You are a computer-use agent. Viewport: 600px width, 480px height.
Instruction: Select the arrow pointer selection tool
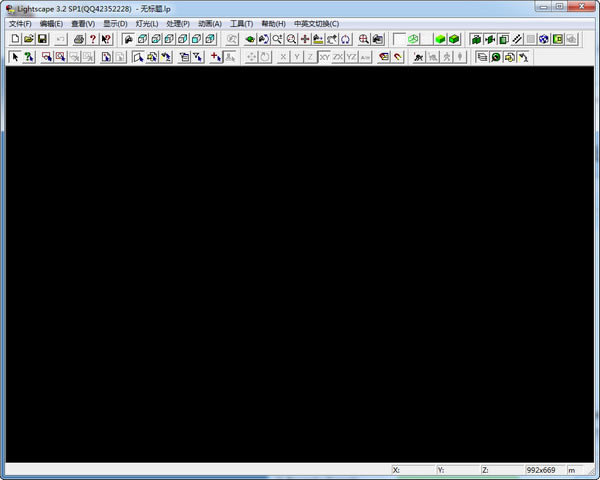point(15,57)
